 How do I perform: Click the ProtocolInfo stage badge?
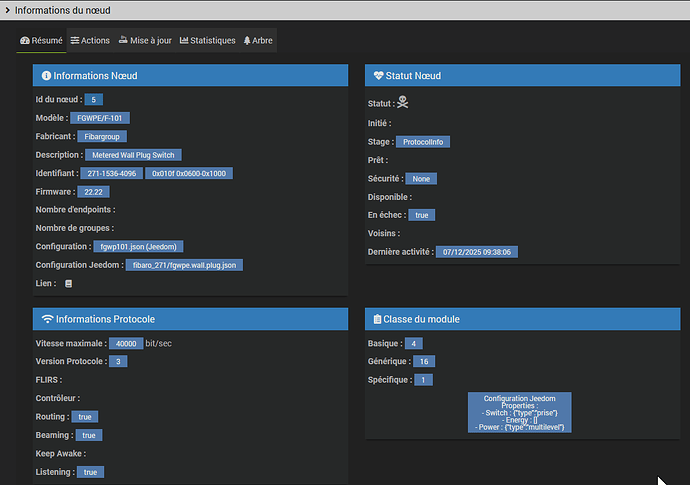(x=423, y=142)
